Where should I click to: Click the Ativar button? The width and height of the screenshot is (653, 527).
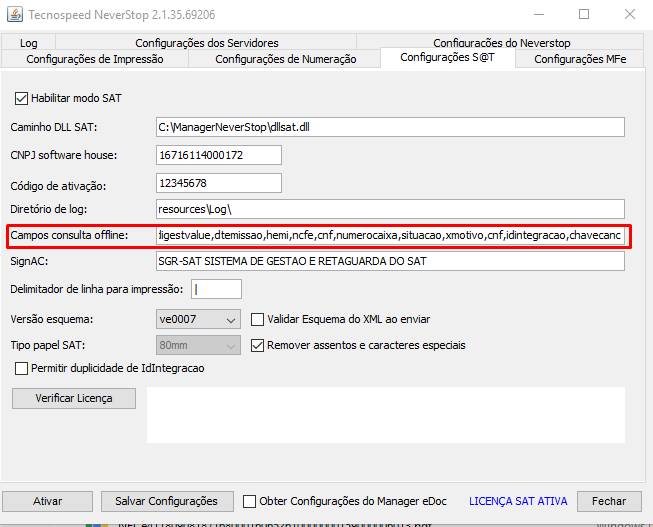[x=47, y=501]
